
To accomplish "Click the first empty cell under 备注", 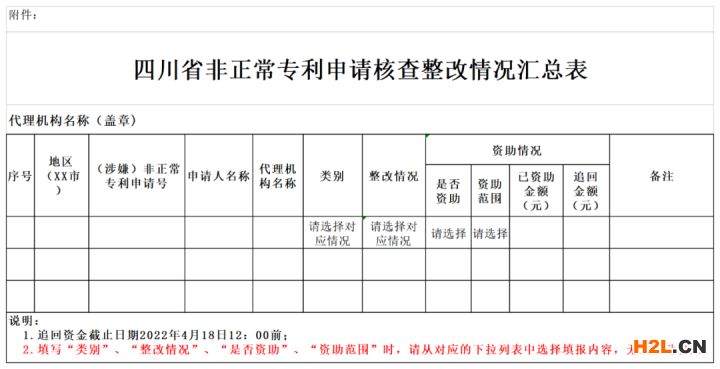I will [x=661, y=233].
